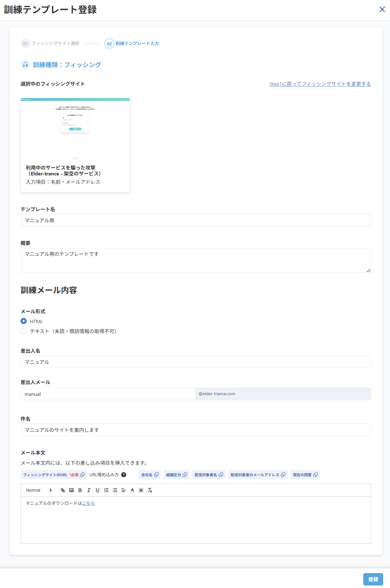The height and width of the screenshot is (588, 390).
Task: Apply ordered list in mail body editor
Action: [106, 490]
